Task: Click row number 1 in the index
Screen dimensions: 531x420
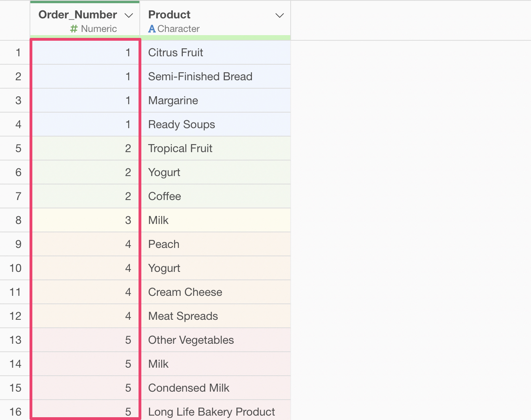Action: coord(18,53)
